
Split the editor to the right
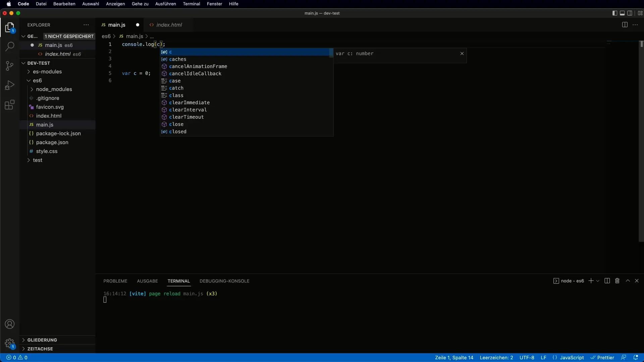[625, 25]
